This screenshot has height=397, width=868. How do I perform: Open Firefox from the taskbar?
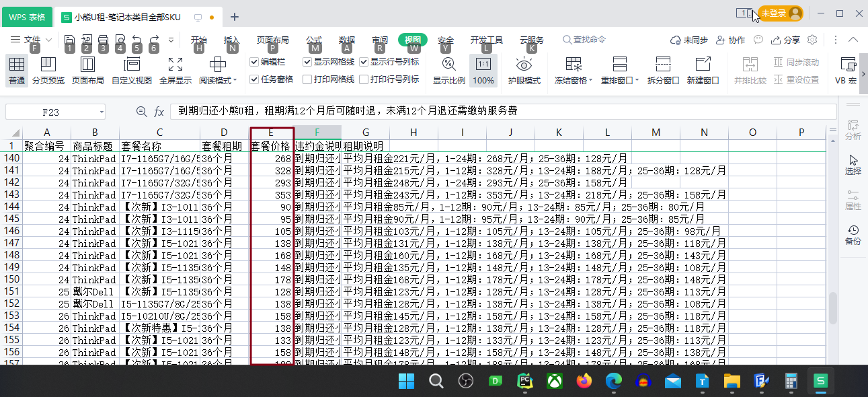(x=584, y=382)
